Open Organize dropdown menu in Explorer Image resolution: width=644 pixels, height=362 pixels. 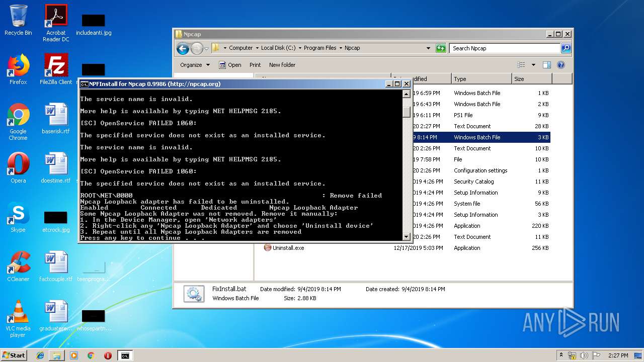(195, 65)
